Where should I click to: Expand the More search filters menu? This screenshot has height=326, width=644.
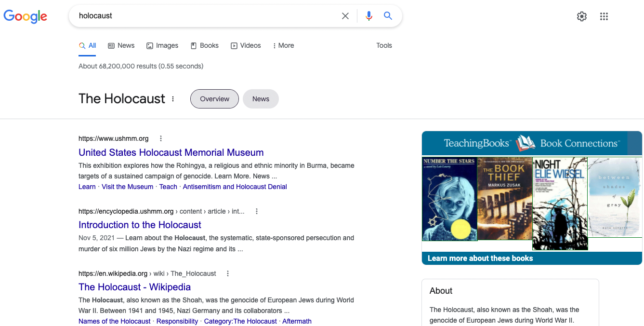tap(283, 45)
